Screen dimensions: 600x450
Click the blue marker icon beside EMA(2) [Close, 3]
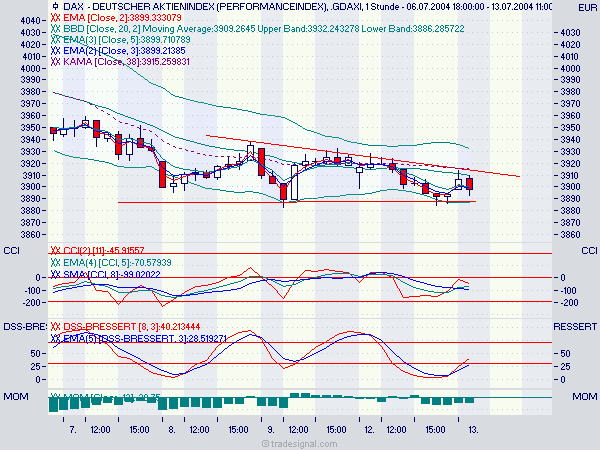[x=55, y=51]
